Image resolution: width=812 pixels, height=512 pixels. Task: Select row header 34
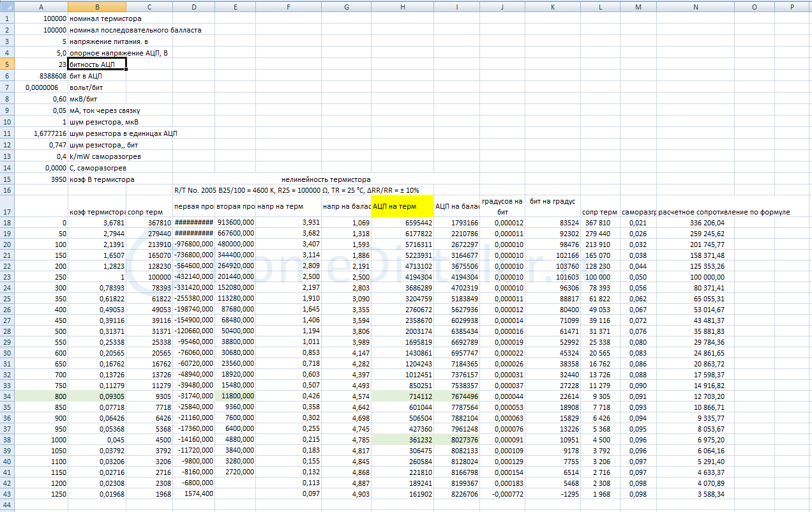point(7,396)
